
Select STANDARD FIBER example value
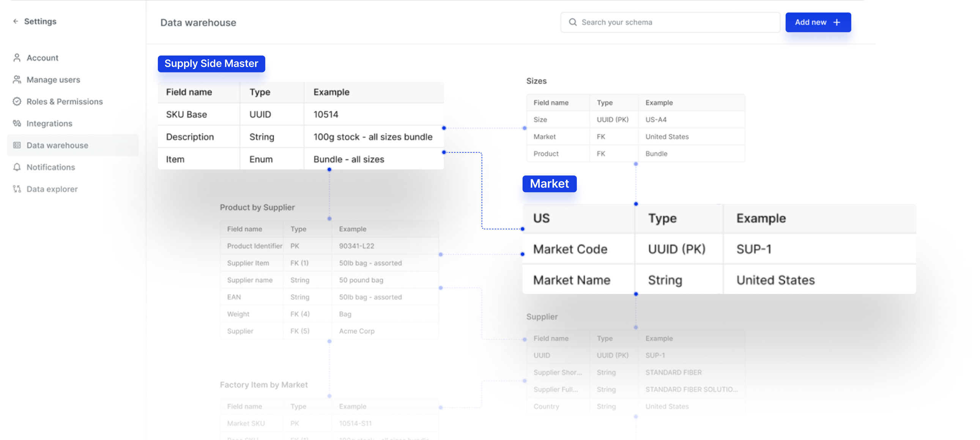coord(673,372)
